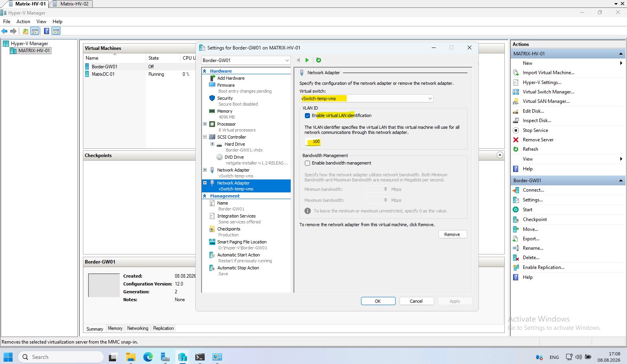This screenshot has width=627, height=364.
Task: Select DVD Drive under SCSI Controller
Action: click(234, 157)
